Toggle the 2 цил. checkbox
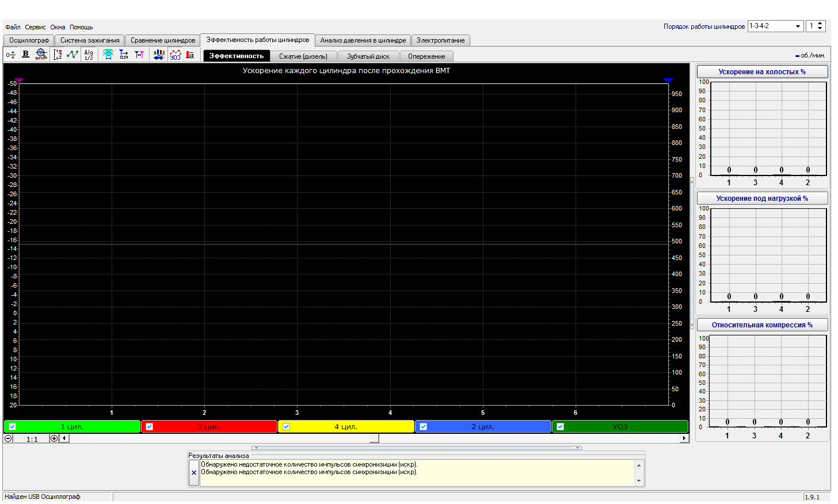The height and width of the screenshot is (504, 838). click(423, 427)
